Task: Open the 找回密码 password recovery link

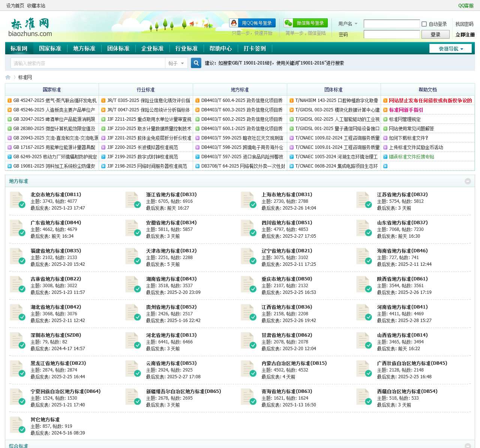Action: [x=464, y=24]
